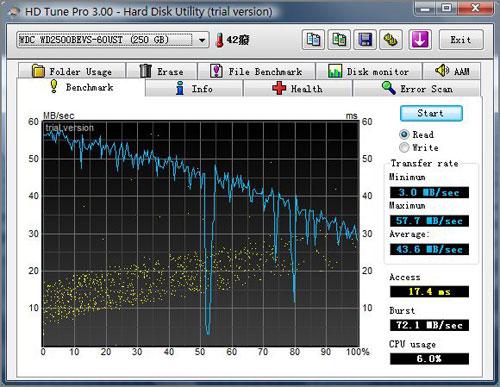Open the Info tab
Screen dimensions: 500x387
click(x=194, y=89)
